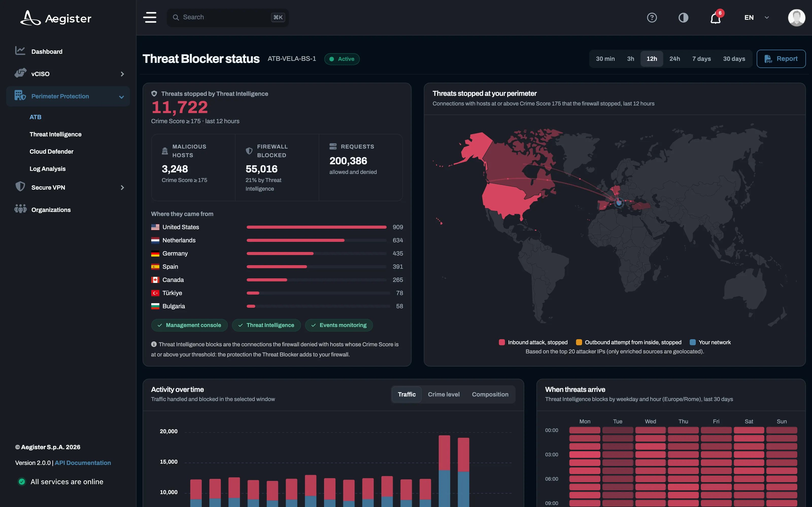Click the Secure VPN shield icon
Image resolution: width=812 pixels, height=507 pixels.
click(21, 187)
